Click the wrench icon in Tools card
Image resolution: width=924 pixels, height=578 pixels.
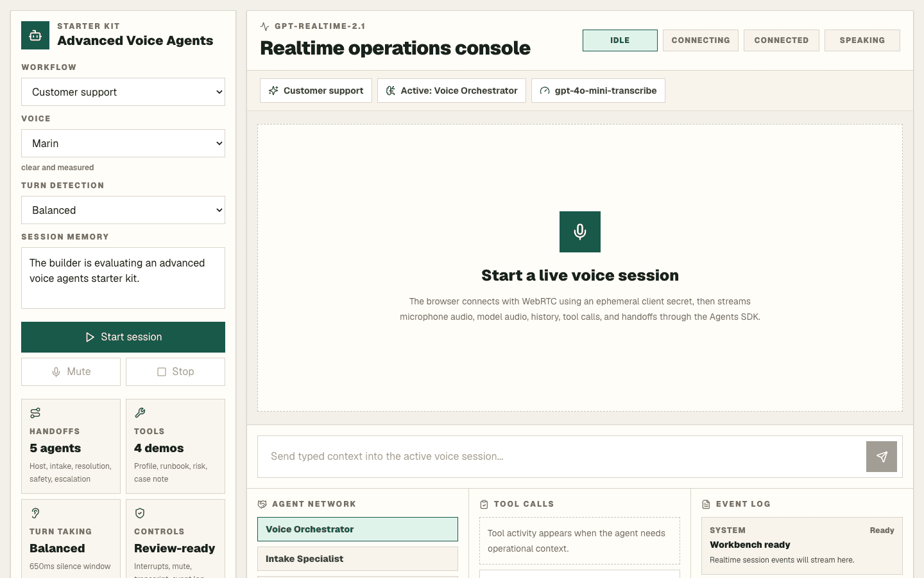pyautogui.click(x=140, y=413)
